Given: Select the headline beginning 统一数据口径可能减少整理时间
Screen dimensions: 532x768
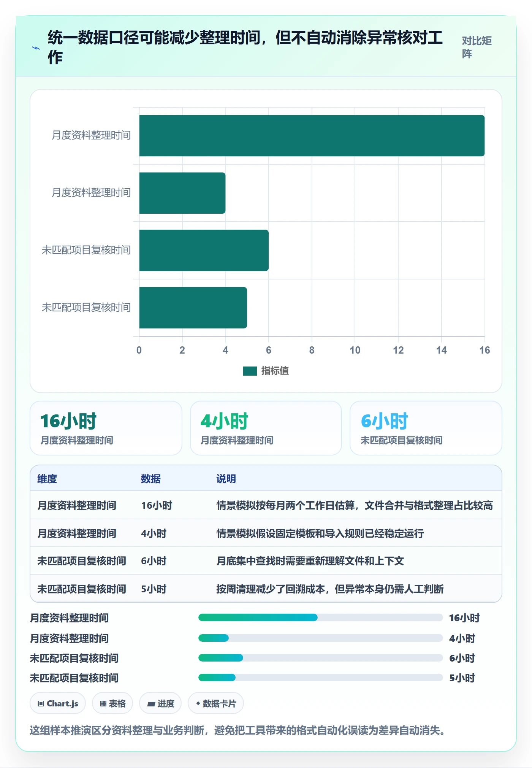Looking at the screenshot, I should 245,47.
